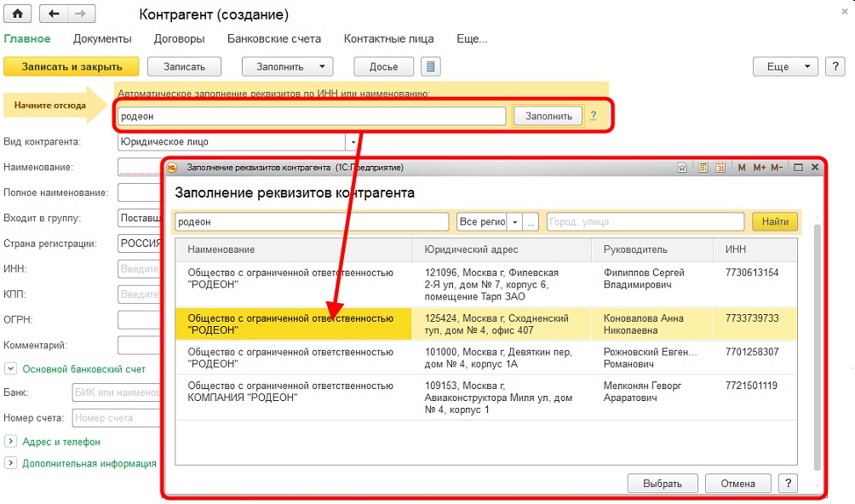
Task: Click the M- memory subtract button
Action: tap(777, 168)
